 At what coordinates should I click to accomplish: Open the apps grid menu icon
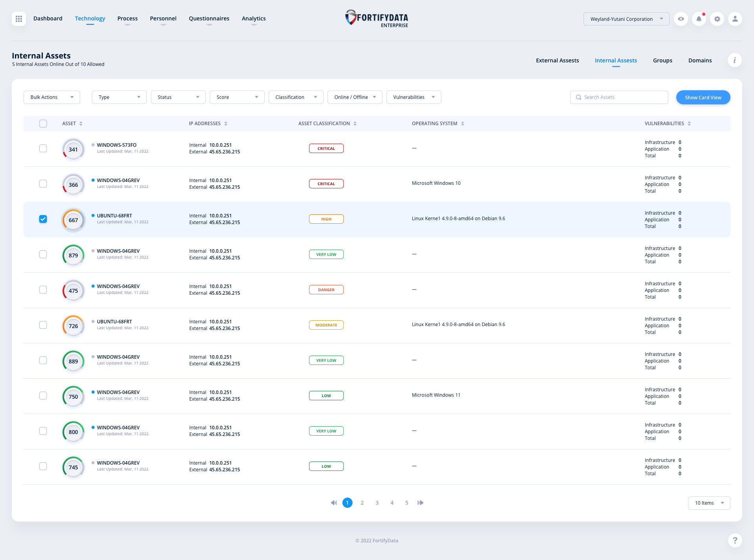(x=19, y=19)
